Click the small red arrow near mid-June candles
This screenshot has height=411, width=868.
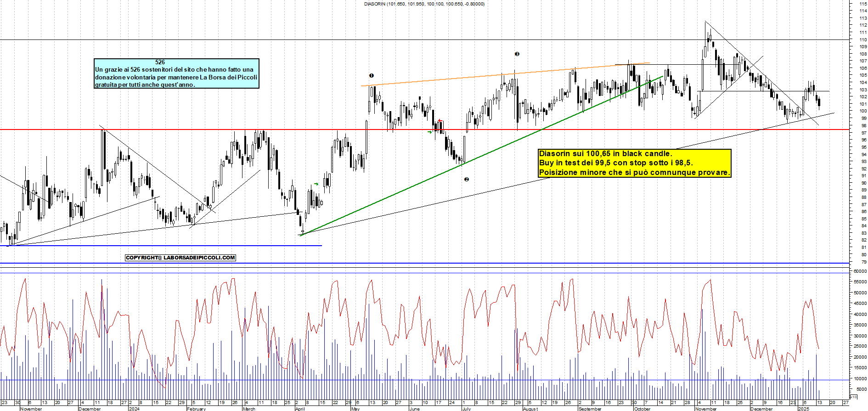(440, 121)
